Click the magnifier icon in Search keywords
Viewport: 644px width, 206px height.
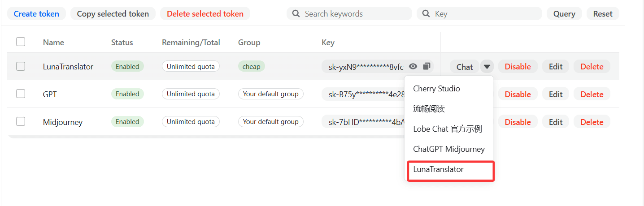click(296, 14)
